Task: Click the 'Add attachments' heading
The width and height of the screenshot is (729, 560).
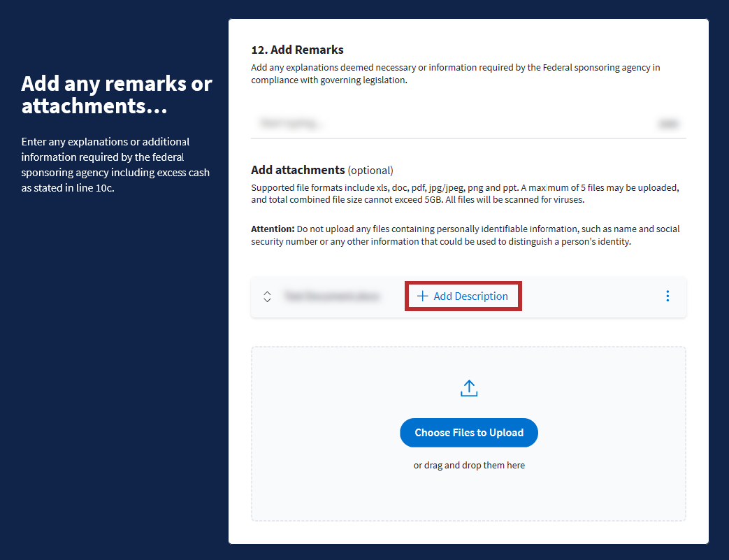Action: click(x=298, y=170)
